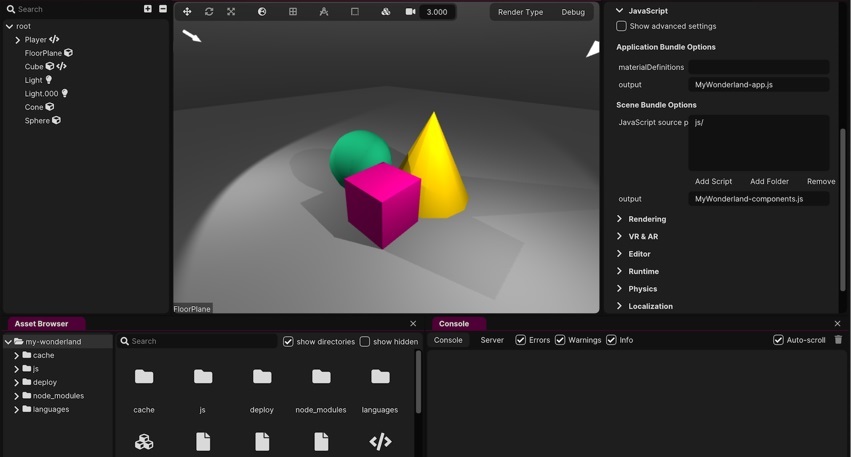Toggle the show hidden checkbox
851x457 pixels.
365,342
